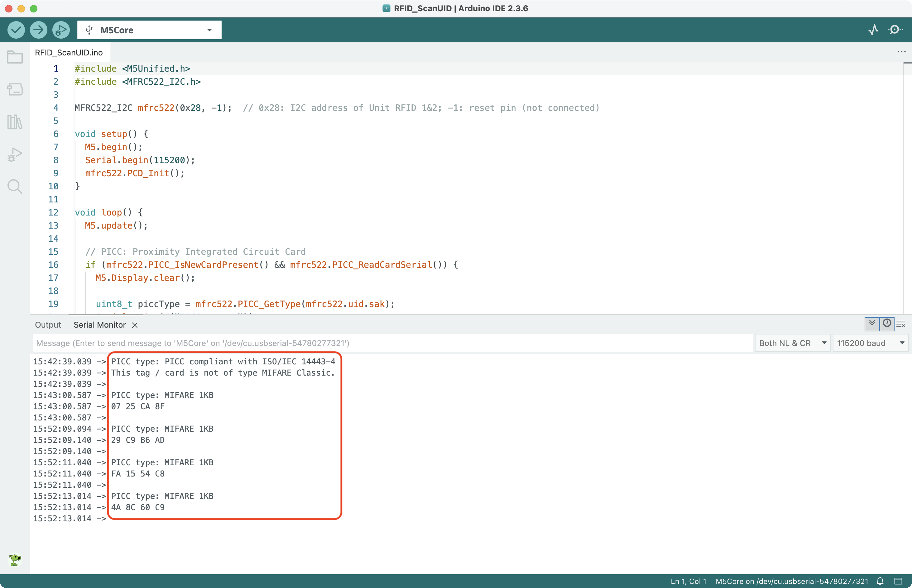Click the plant avatar icon at sidebar bottom

pos(15,560)
